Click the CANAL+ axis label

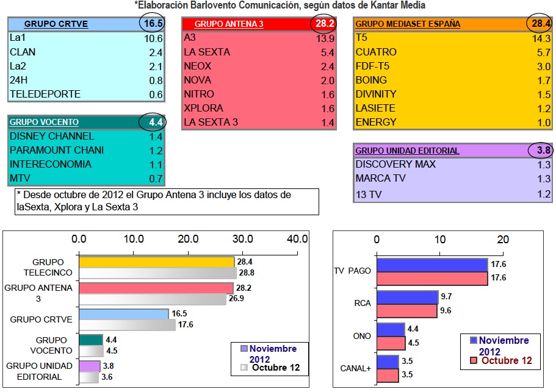tap(355, 369)
